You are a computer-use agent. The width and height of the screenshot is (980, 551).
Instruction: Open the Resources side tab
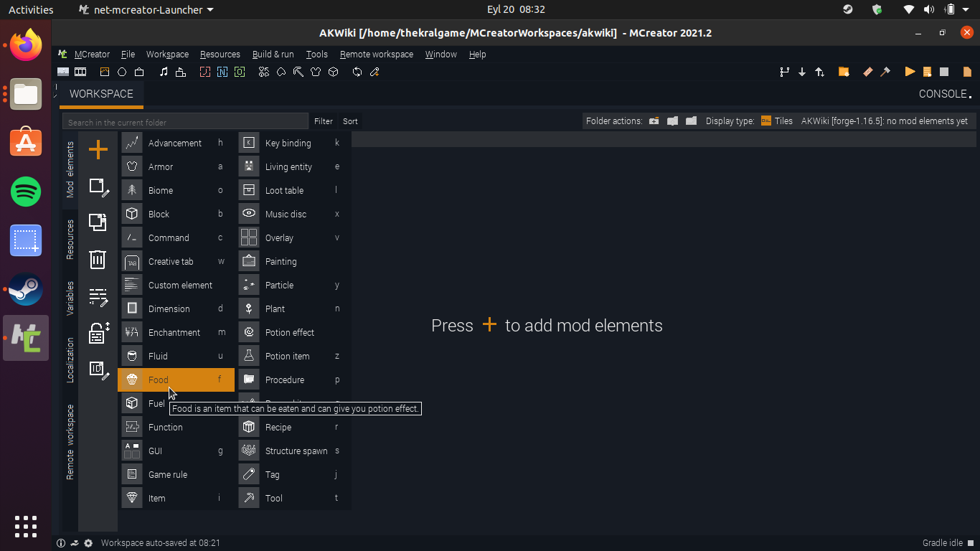(x=70, y=239)
